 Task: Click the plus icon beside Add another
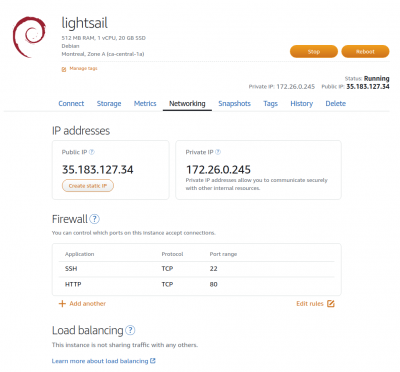click(x=62, y=304)
